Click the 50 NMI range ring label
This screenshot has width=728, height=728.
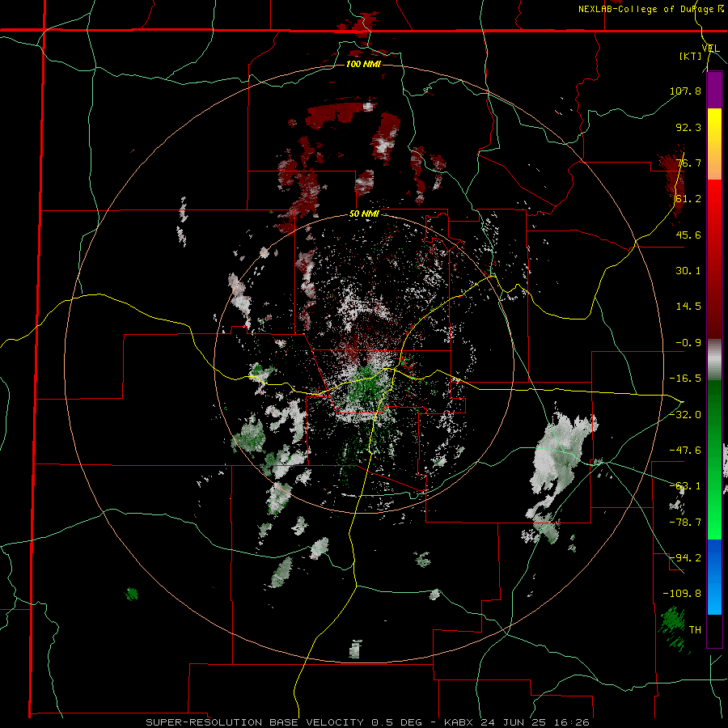pos(364,214)
